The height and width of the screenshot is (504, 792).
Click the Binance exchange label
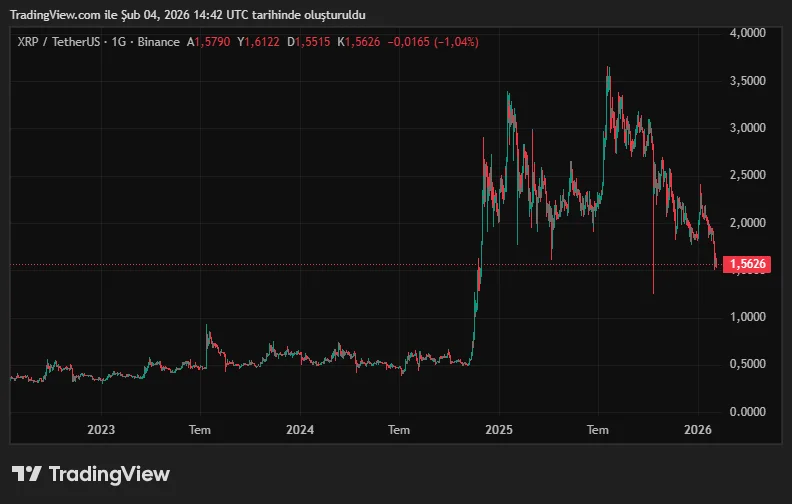(x=158, y=42)
